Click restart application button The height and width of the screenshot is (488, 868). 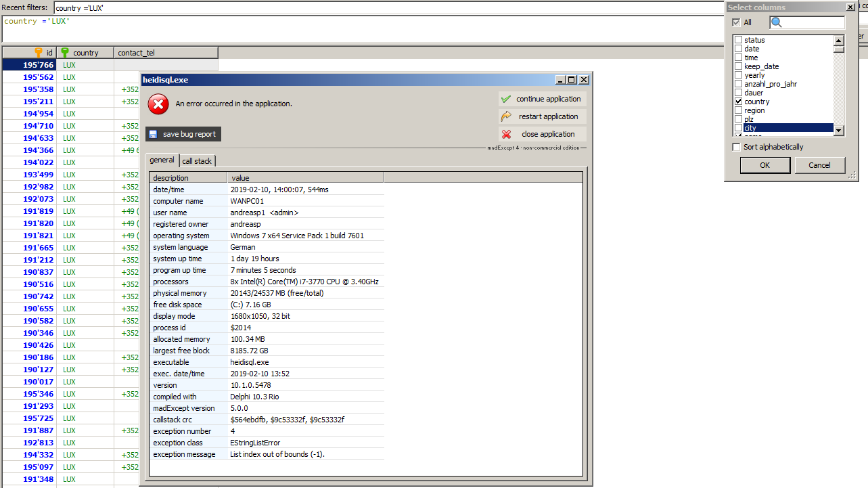(x=543, y=116)
